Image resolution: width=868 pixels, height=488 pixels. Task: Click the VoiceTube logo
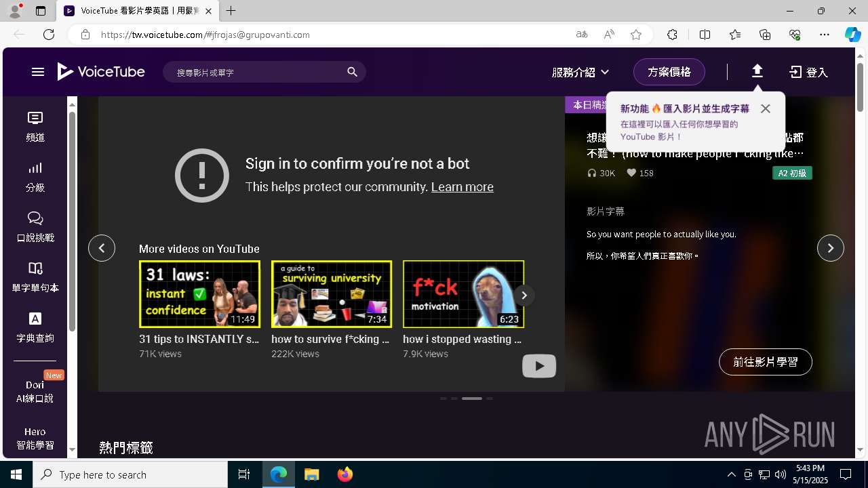coord(101,72)
